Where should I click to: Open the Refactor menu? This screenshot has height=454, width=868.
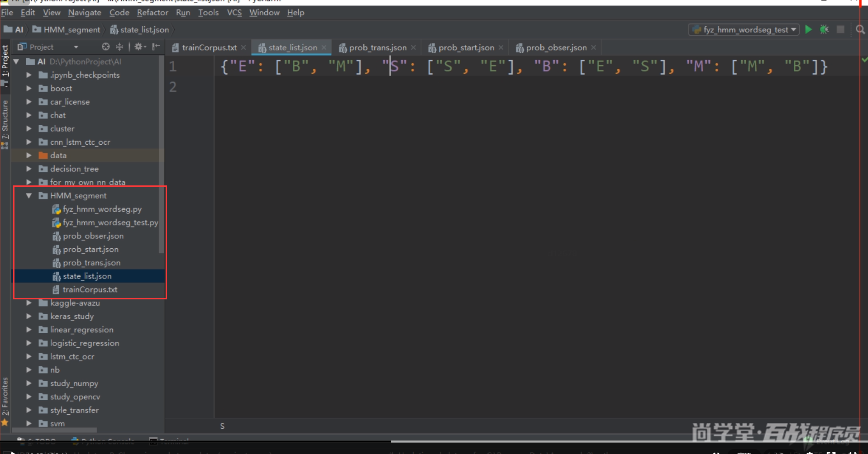(x=153, y=13)
